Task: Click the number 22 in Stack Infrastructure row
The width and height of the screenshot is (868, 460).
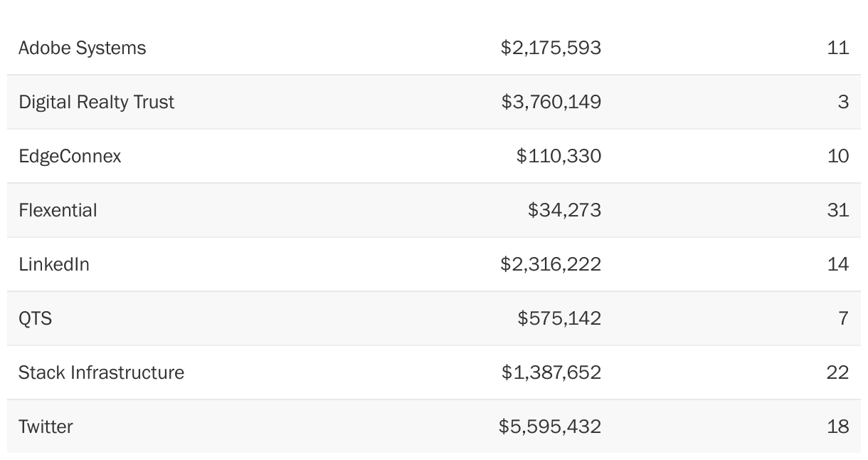Action: [x=838, y=372]
